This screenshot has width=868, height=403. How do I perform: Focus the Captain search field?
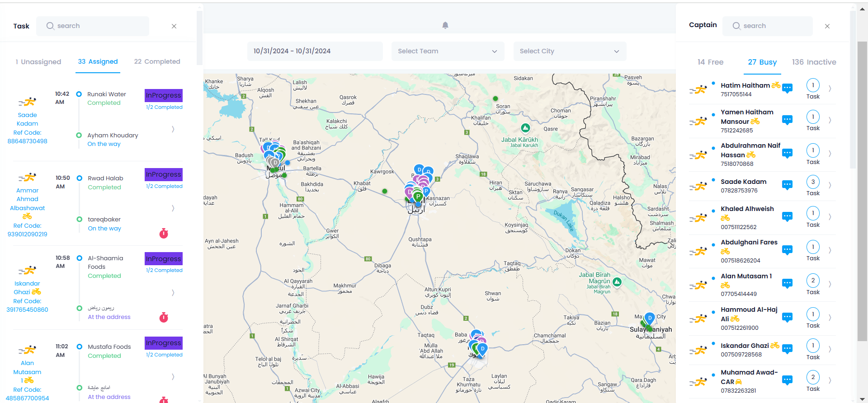coord(768,26)
